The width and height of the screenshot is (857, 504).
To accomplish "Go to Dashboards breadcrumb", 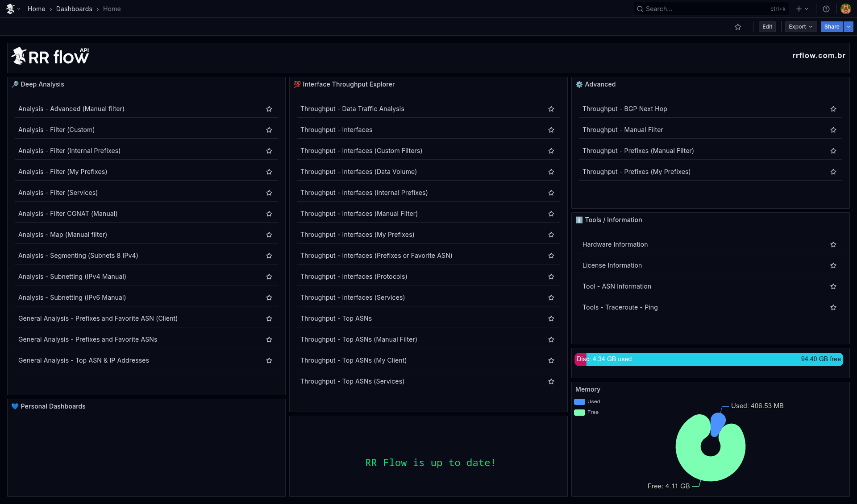I will click(74, 9).
